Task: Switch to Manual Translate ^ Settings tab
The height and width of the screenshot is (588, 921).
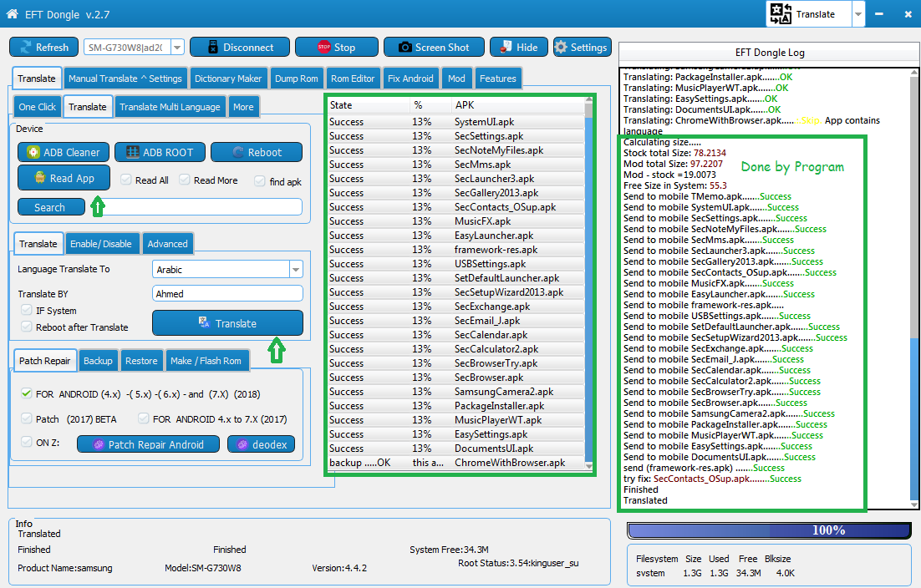Action: (x=125, y=78)
